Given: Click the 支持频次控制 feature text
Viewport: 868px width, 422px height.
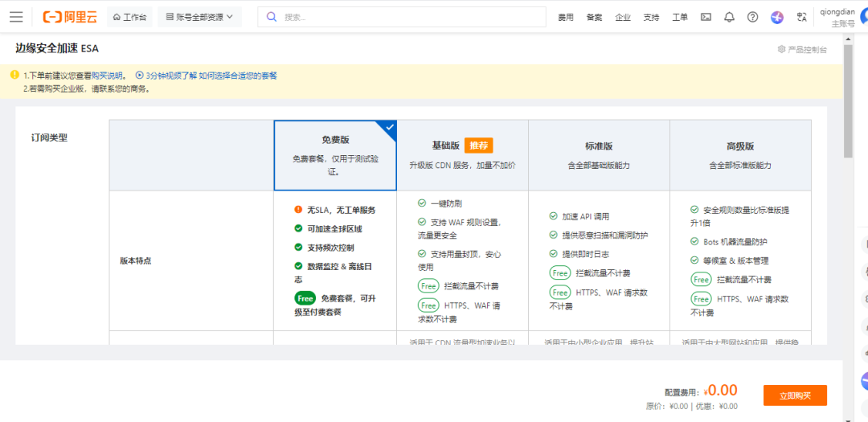Looking at the screenshot, I should pyautogui.click(x=331, y=248).
